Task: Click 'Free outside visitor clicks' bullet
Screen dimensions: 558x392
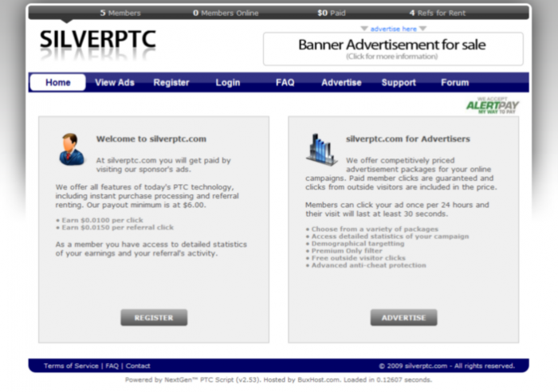Action: pyautogui.click(x=356, y=258)
